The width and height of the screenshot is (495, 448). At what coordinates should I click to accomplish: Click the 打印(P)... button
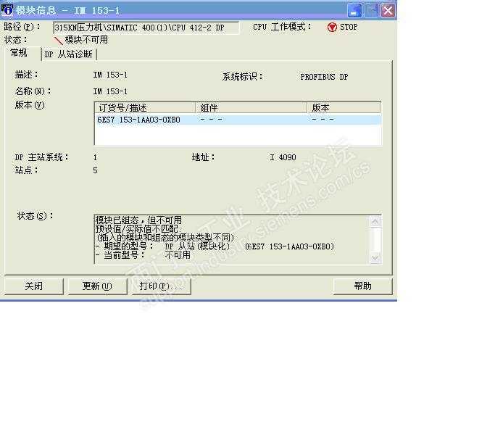(161, 286)
